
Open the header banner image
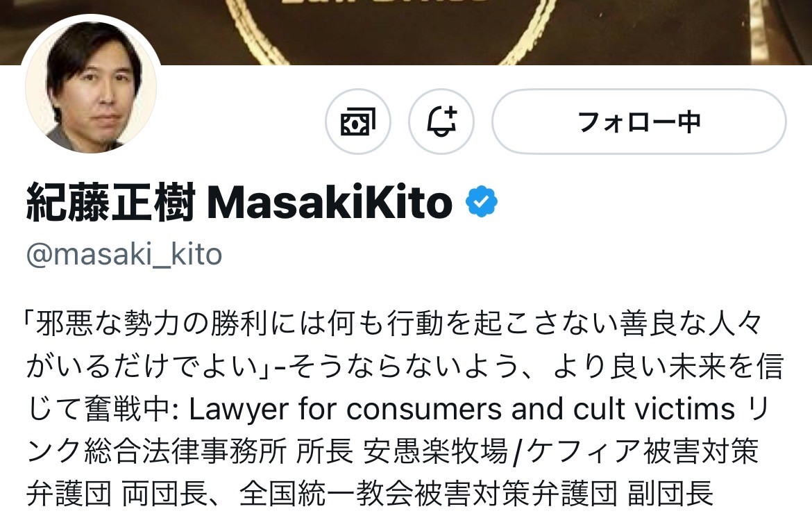click(x=406, y=32)
